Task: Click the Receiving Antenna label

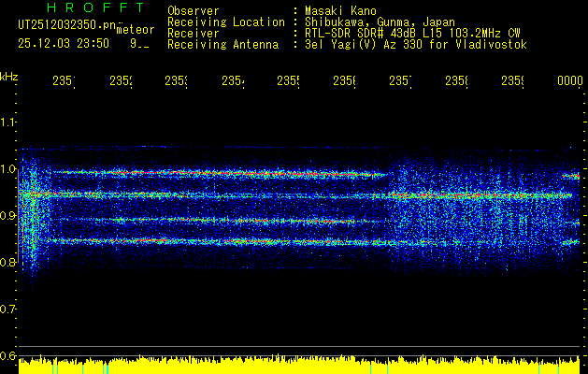Action: pyautogui.click(x=222, y=45)
